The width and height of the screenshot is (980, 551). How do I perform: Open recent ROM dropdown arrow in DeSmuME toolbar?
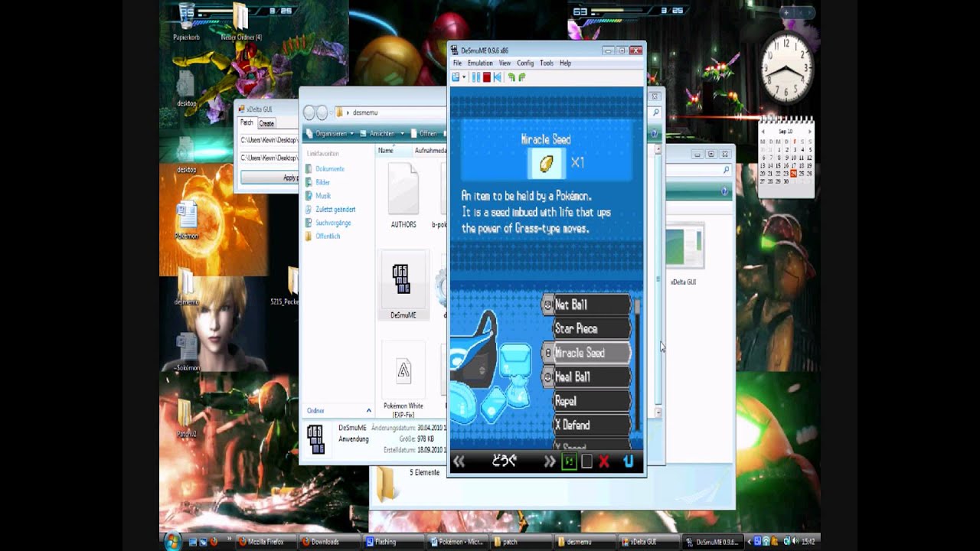tap(464, 77)
